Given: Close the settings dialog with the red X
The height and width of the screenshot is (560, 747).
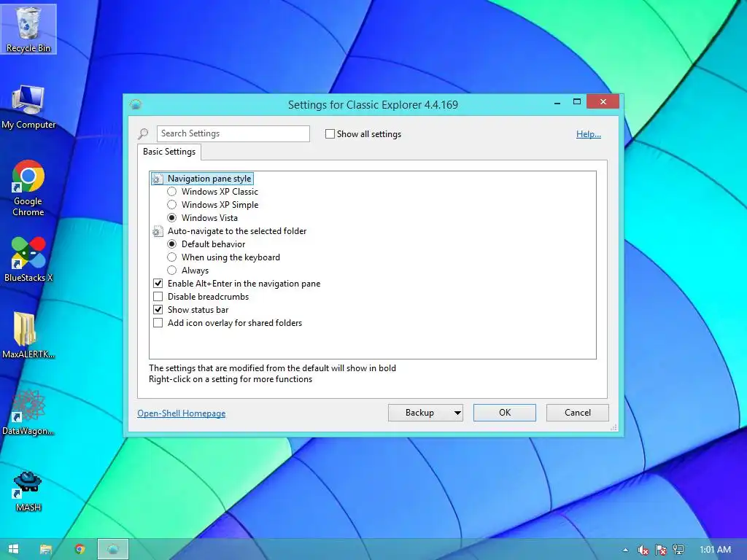Looking at the screenshot, I should [603, 101].
